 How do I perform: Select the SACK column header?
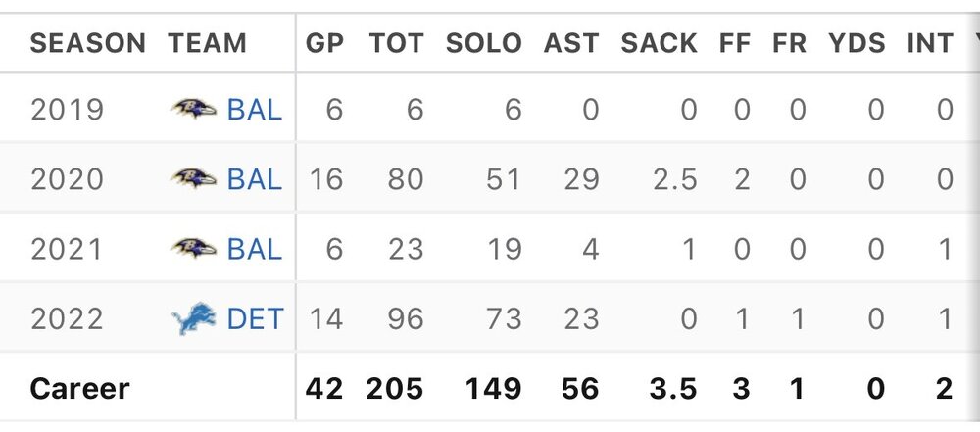click(x=660, y=44)
